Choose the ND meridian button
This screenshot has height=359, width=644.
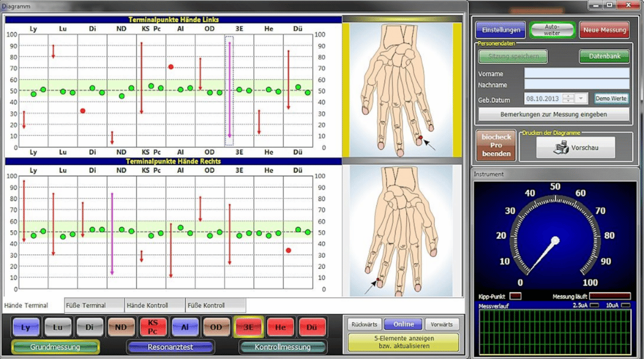click(121, 327)
